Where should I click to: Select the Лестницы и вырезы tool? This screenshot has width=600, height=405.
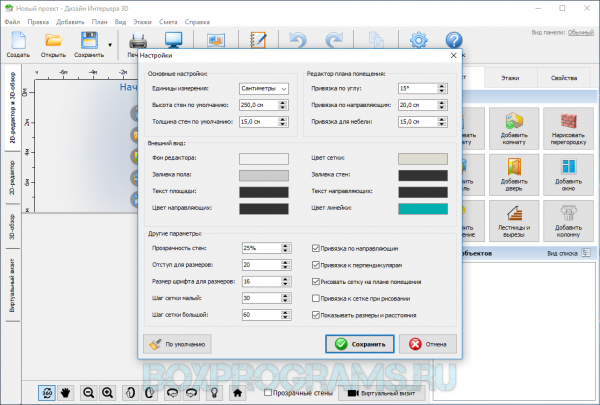tap(514, 221)
